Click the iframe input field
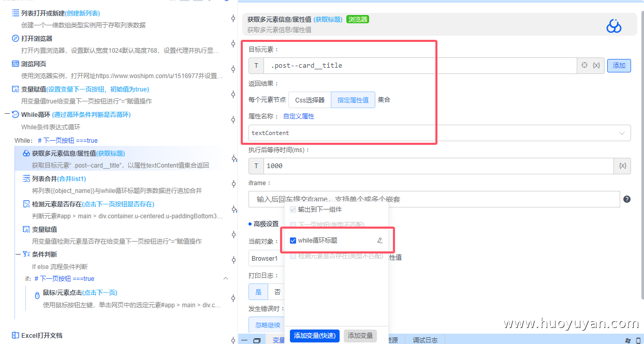The image size is (644, 344). point(434,199)
